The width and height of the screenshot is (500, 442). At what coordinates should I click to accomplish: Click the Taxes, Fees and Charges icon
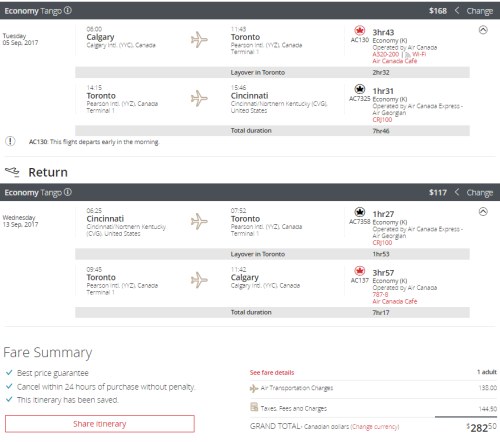click(x=254, y=407)
